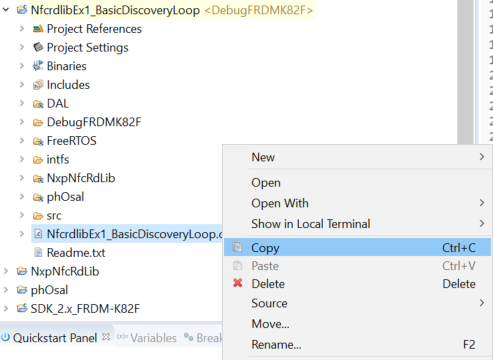This screenshot has height=360, width=493.
Task: Select the Quickstart Panel tab
Action: pos(49,338)
